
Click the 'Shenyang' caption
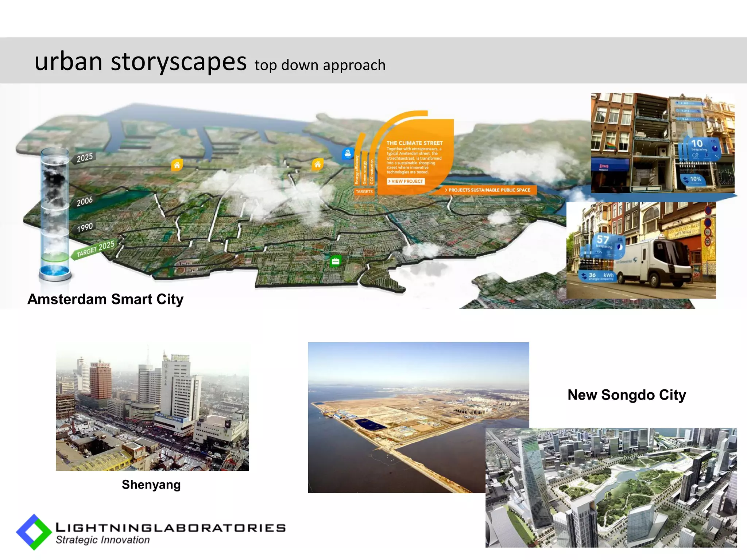pyautogui.click(x=151, y=485)
